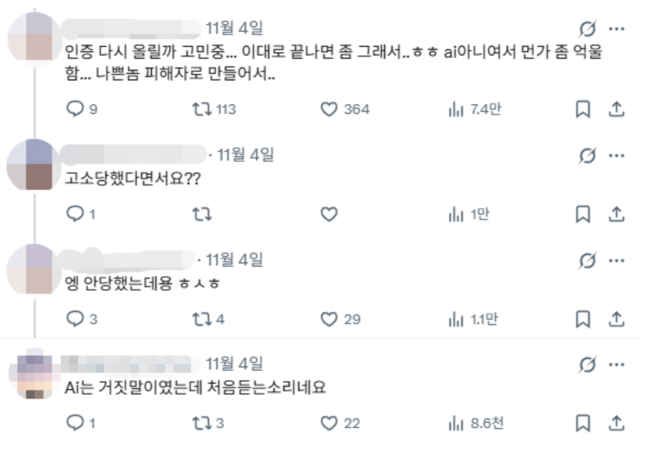Like the 고소당했다면서요 tweet
650x450 pixels.
point(329,214)
